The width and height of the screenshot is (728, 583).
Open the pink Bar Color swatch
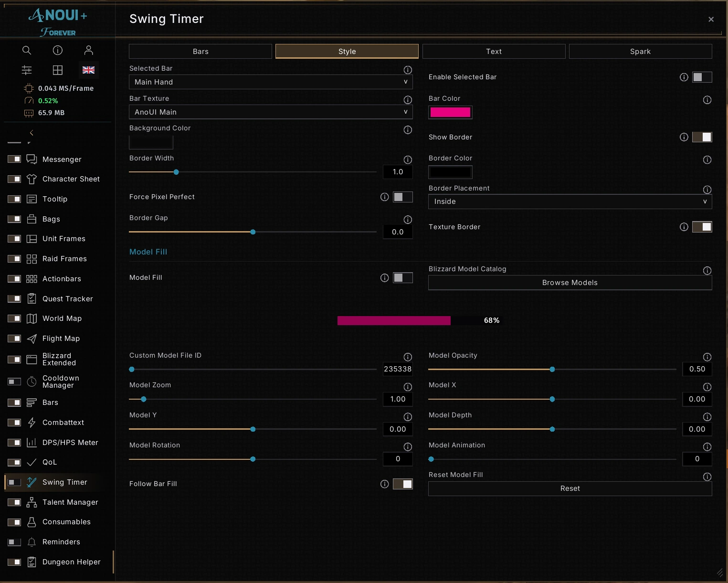[x=450, y=112]
